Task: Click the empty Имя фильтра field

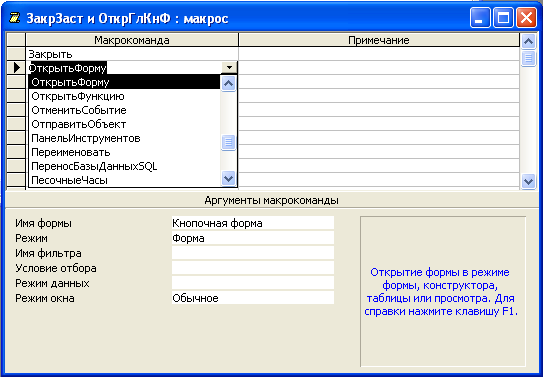Action: coord(252,253)
